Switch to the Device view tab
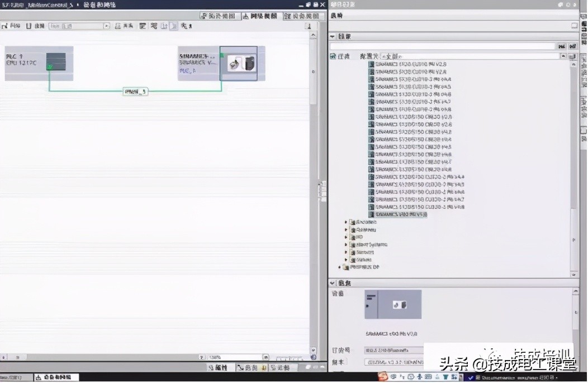The height and width of the screenshot is (383, 588). [302, 16]
